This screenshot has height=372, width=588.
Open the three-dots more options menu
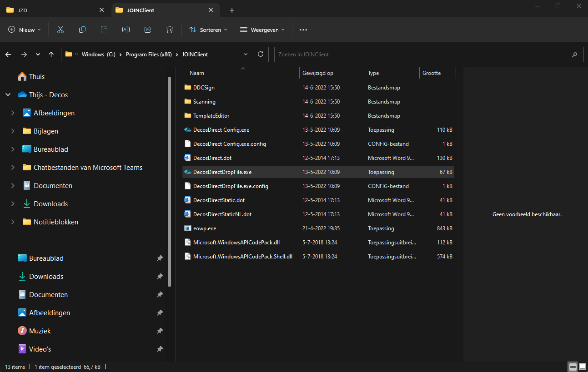303,30
